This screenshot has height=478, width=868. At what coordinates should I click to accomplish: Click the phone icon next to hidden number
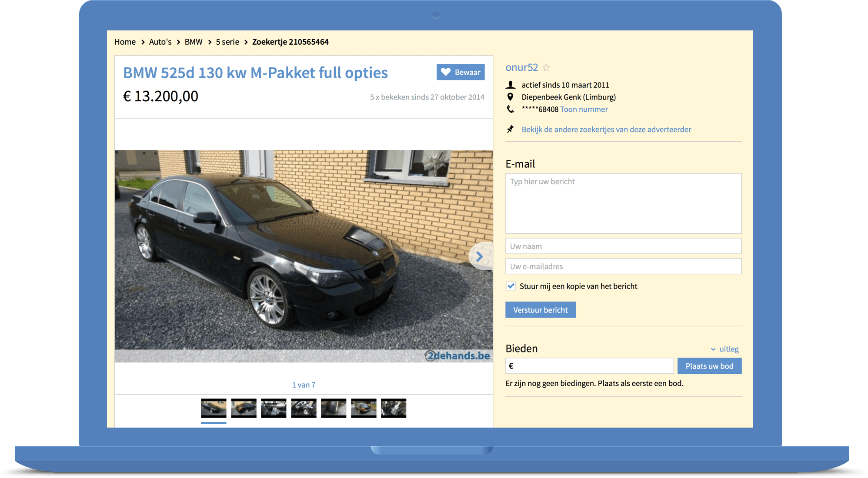511,109
